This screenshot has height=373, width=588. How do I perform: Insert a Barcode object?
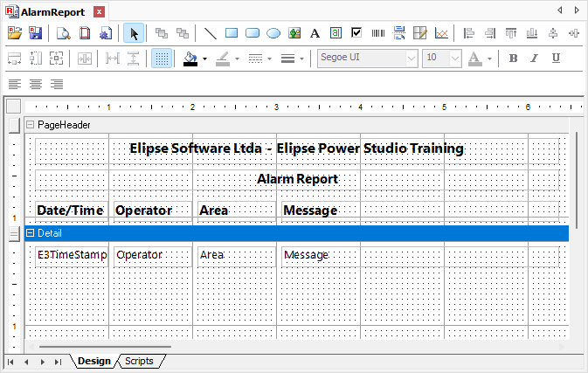(378, 33)
